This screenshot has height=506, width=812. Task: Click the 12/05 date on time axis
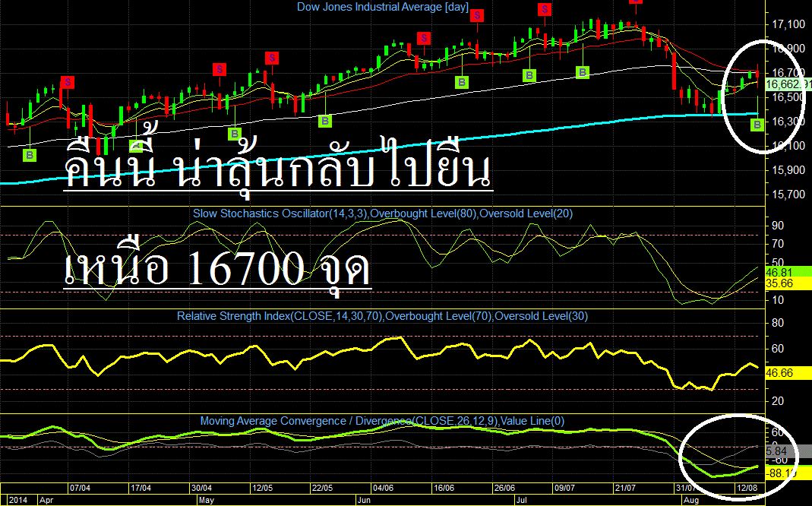[x=262, y=488]
